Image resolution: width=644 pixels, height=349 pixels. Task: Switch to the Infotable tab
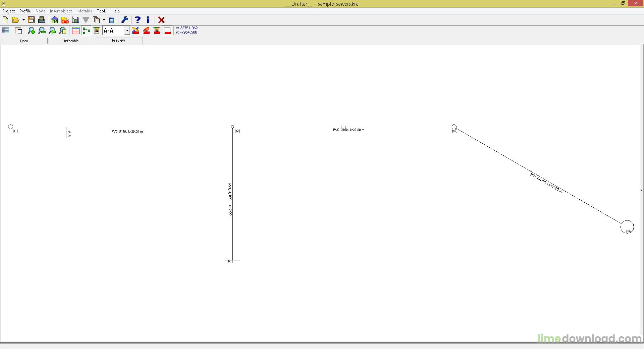coord(71,41)
